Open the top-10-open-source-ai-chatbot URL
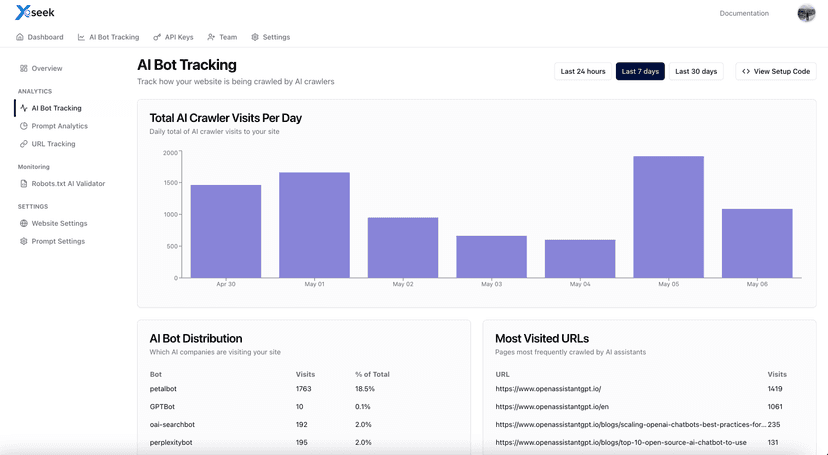The height and width of the screenshot is (455, 828). pos(621,442)
